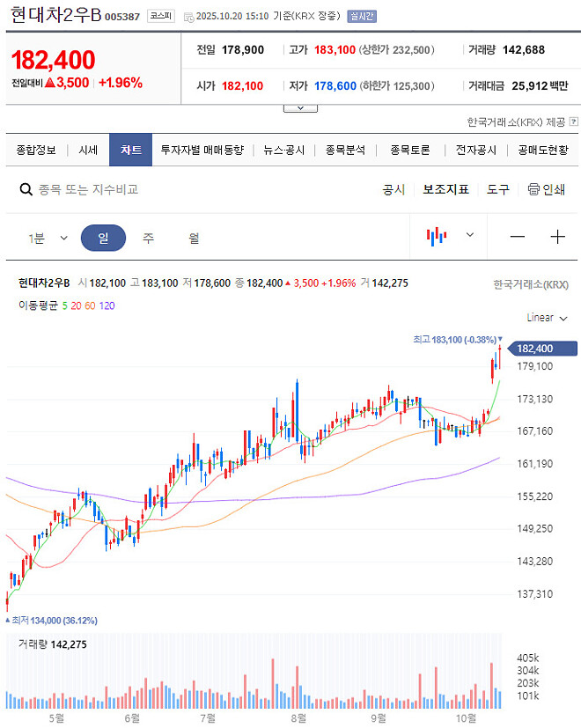
Task: Click the search magnifier icon
Action: pos(26,188)
